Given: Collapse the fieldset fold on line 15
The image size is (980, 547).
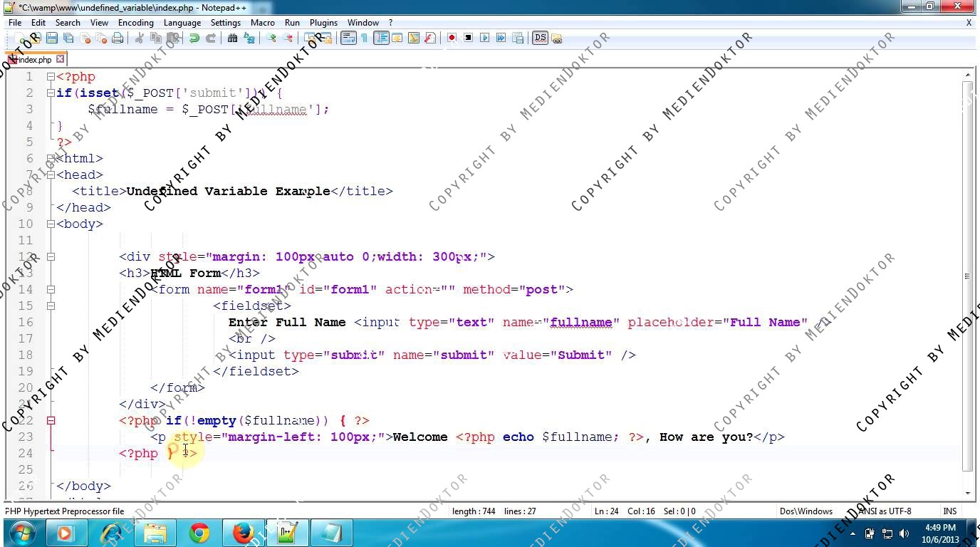Looking at the screenshot, I should click(51, 306).
